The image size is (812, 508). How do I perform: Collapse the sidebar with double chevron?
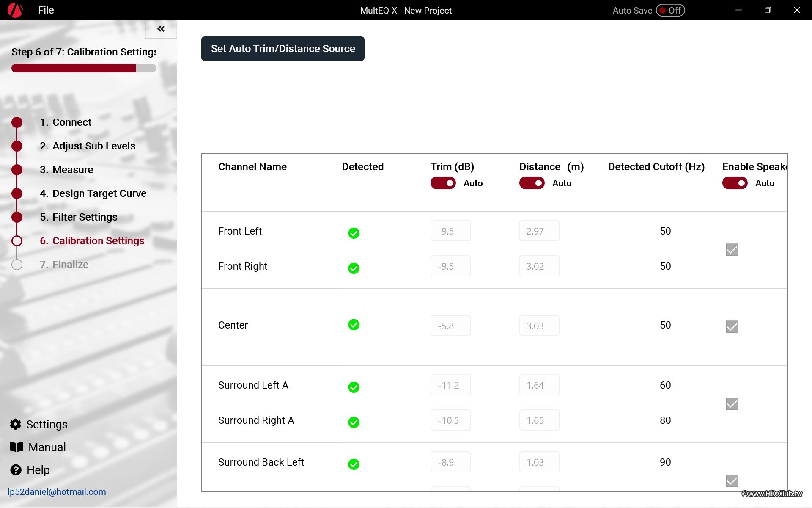pyautogui.click(x=161, y=29)
